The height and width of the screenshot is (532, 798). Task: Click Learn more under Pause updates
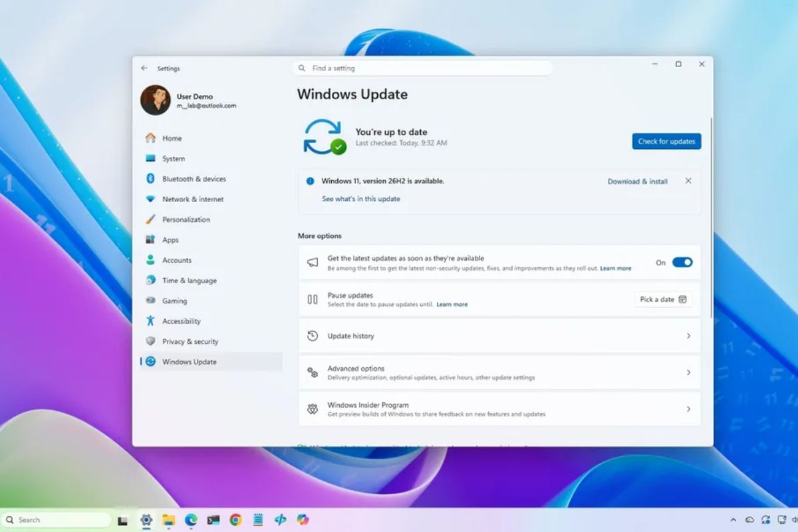click(x=452, y=305)
